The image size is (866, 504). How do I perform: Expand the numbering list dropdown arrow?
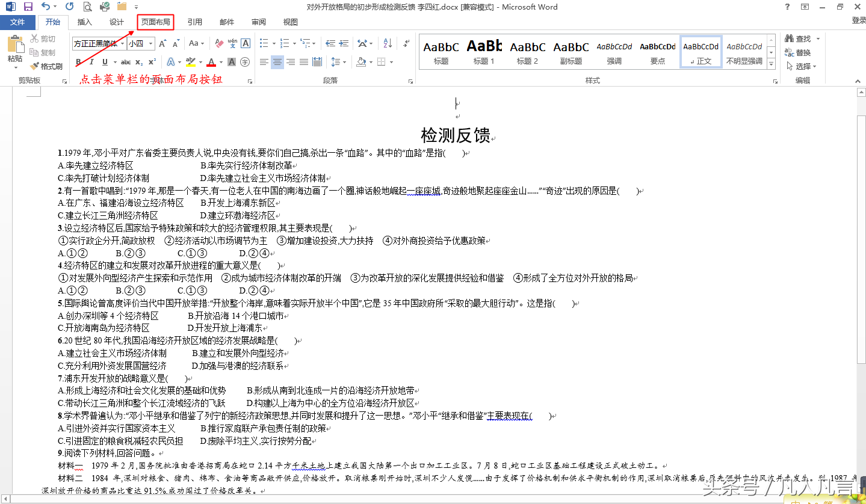click(294, 44)
